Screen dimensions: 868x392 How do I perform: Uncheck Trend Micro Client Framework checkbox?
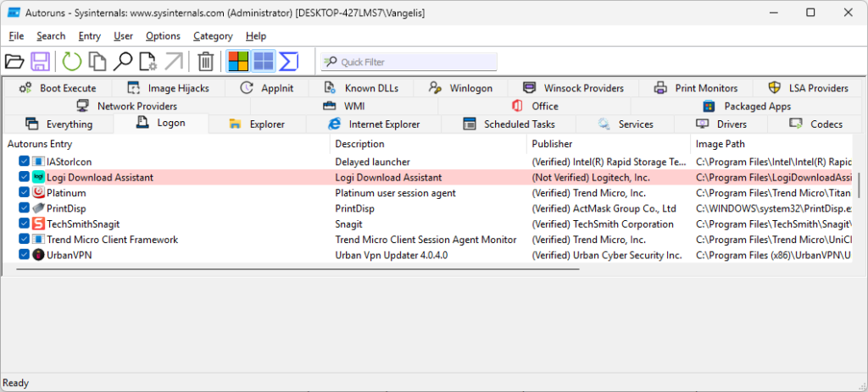24,239
